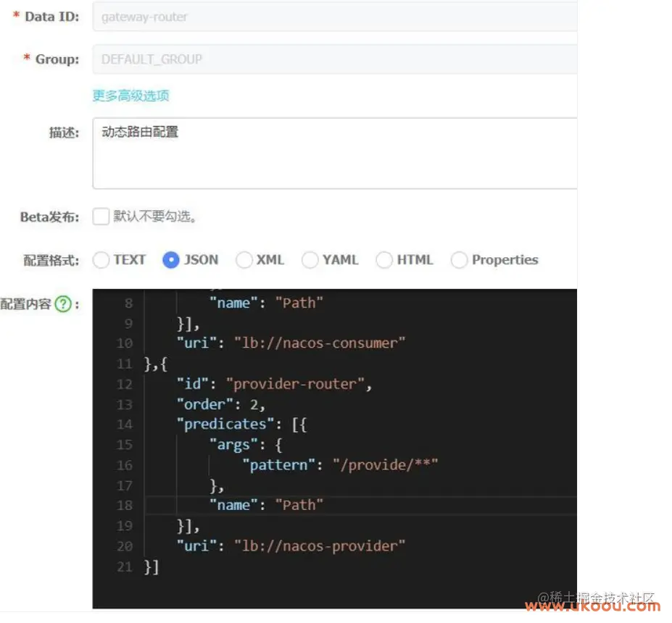Select the HTML format radio button
The image size is (672, 623).
(x=384, y=260)
